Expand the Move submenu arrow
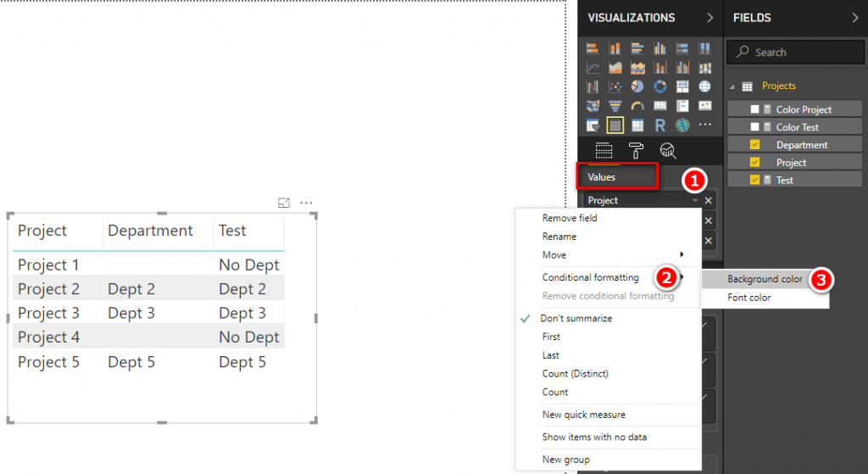 (x=682, y=254)
